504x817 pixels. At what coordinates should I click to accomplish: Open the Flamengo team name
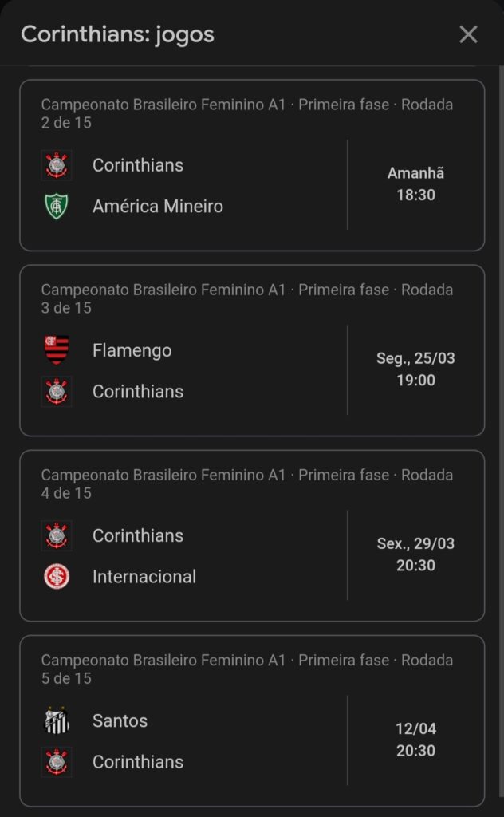132,350
